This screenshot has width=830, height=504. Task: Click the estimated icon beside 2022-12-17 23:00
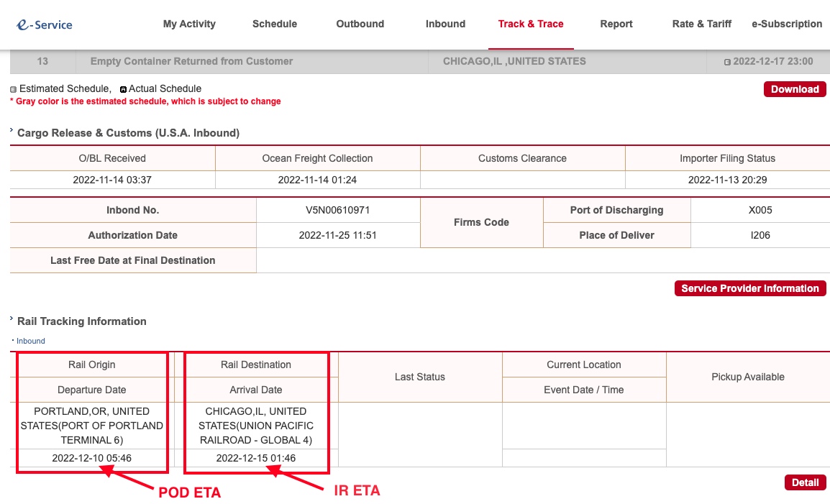727,62
